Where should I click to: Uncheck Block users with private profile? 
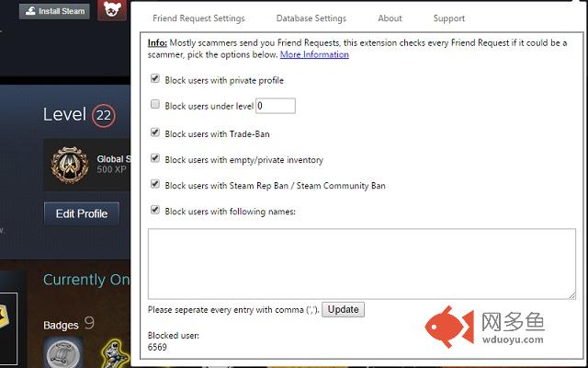[x=155, y=78]
